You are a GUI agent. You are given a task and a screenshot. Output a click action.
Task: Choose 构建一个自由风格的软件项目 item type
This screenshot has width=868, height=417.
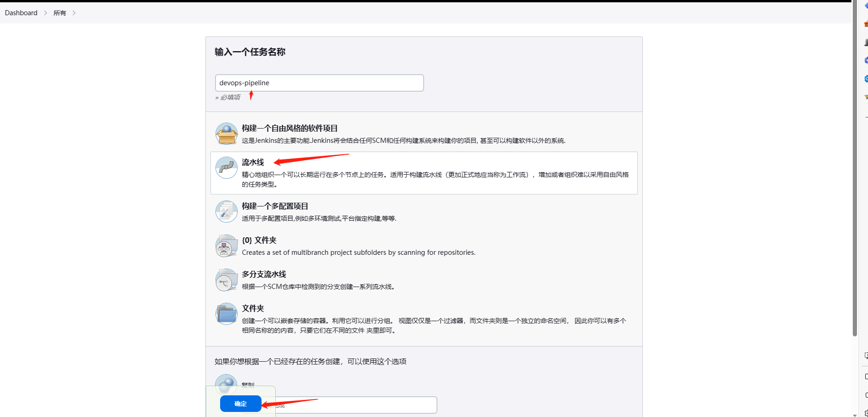point(290,128)
